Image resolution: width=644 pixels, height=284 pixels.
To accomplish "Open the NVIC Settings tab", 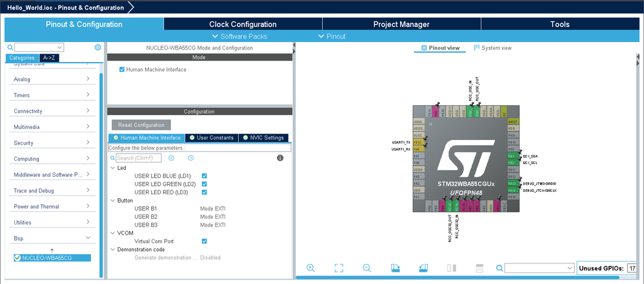I will click(x=263, y=137).
